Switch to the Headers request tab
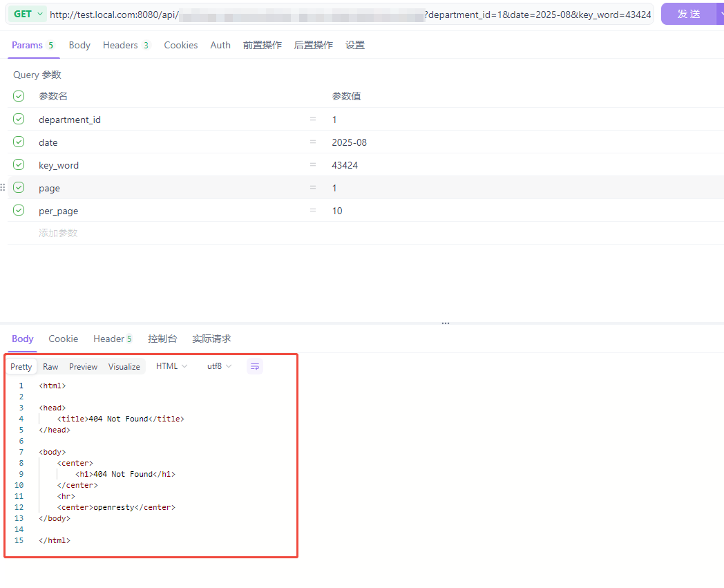Viewport: 724px width, 588px height. pos(126,46)
